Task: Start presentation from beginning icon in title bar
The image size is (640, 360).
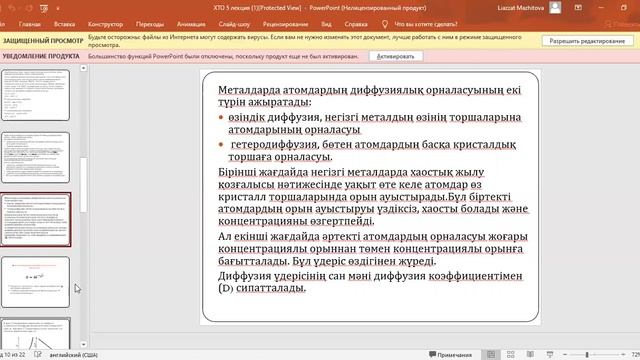Action: pos(44,8)
